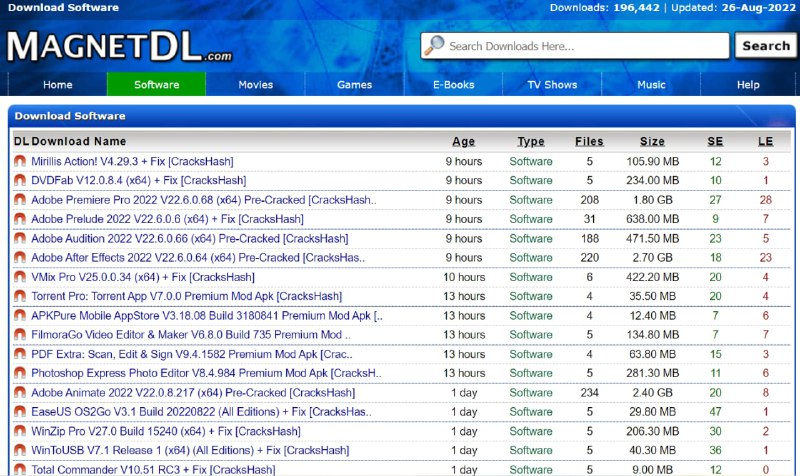The image size is (800, 476).
Task: Click Software type in Mirillis Action! row
Action: pyautogui.click(x=531, y=161)
